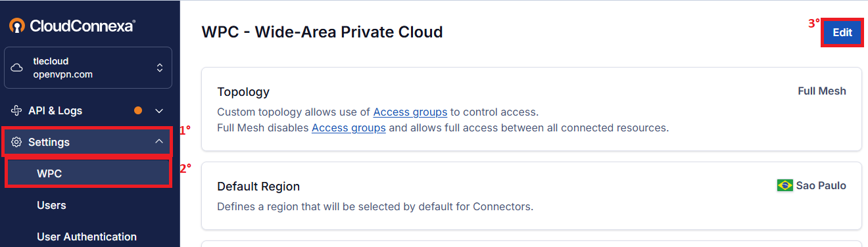Open Access groups link after Full Mesh disables
The width and height of the screenshot is (868, 247).
(349, 127)
